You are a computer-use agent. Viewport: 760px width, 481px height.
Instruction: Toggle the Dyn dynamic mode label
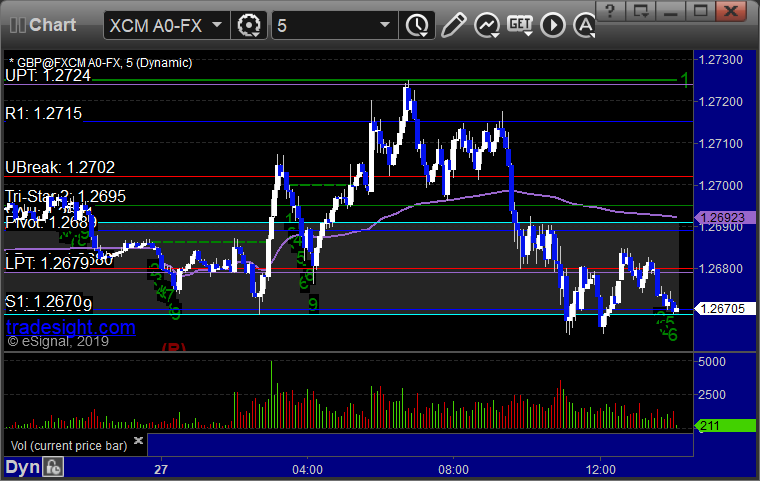tap(22, 467)
